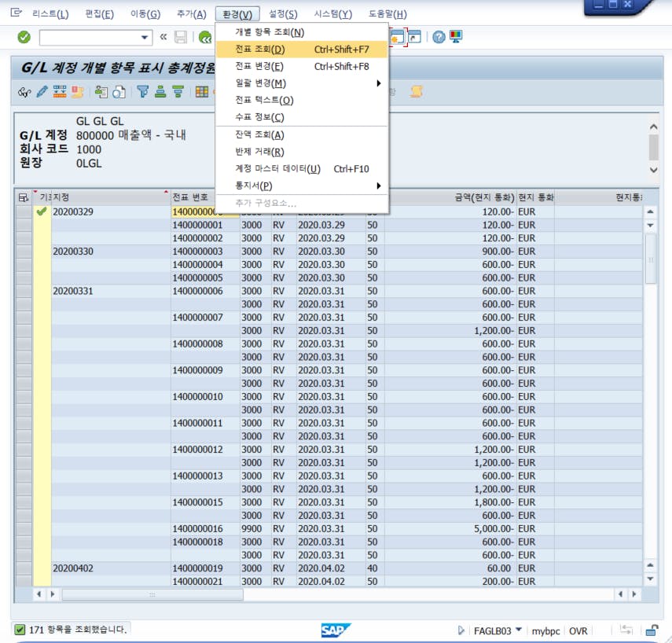Click the green Back arrow icon
Screen dimensions: 672x643
coord(205,37)
